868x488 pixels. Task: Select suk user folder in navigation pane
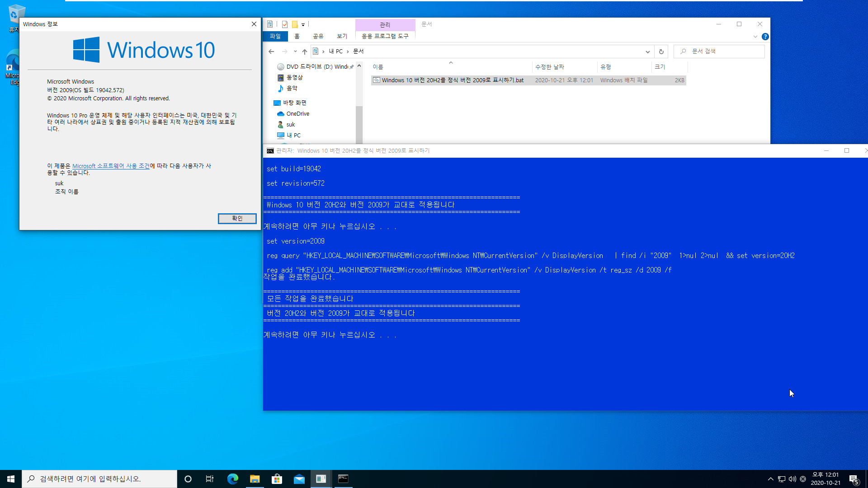tap(286, 125)
